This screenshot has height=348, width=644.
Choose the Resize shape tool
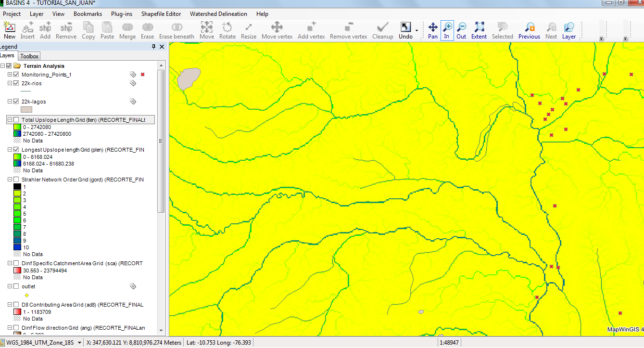[x=249, y=30]
